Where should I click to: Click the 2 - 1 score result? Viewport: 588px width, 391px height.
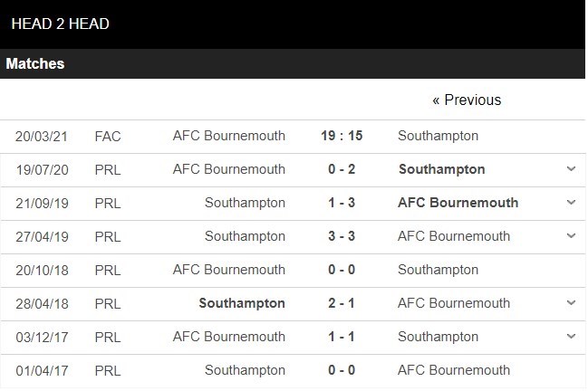pos(342,303)
